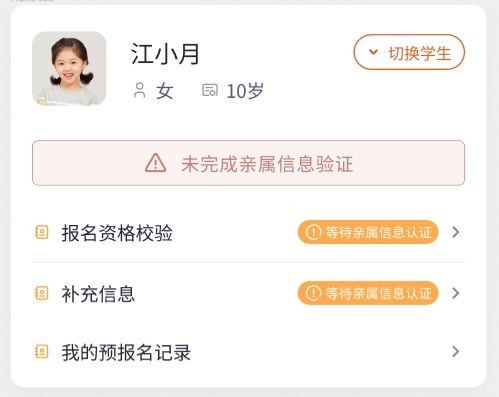Viewport: 499px width, 397px height.
Task: Click notebook icon beside 报名资格校验
Action: (42, 232)
